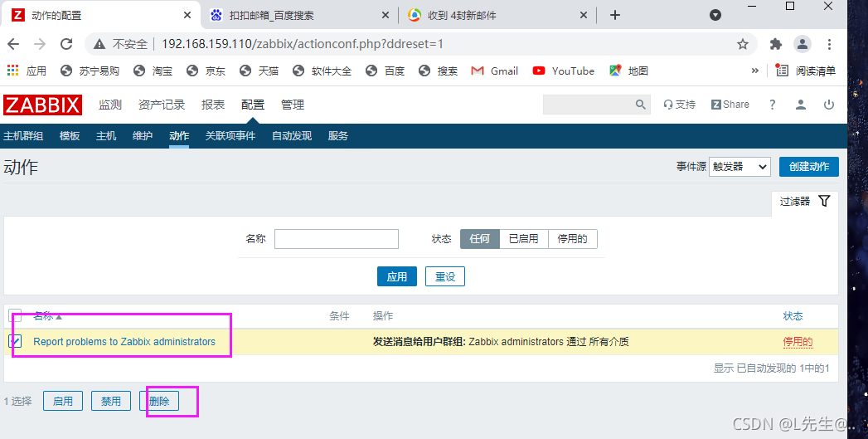
Task: Click the 禁用 button below the table
Action: click(x=111, y=401)
